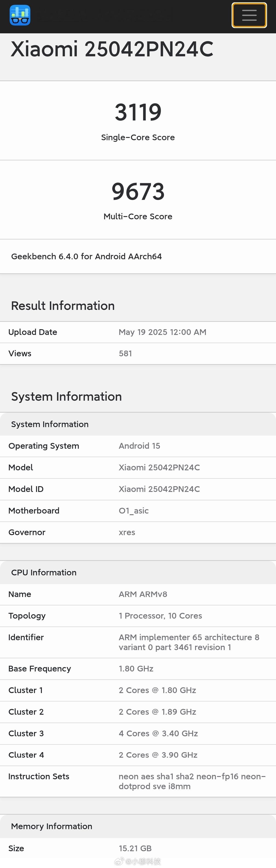The image size is (276, 868).
Task: Select the Android 15 operating system value
Action: pos(139,446)
